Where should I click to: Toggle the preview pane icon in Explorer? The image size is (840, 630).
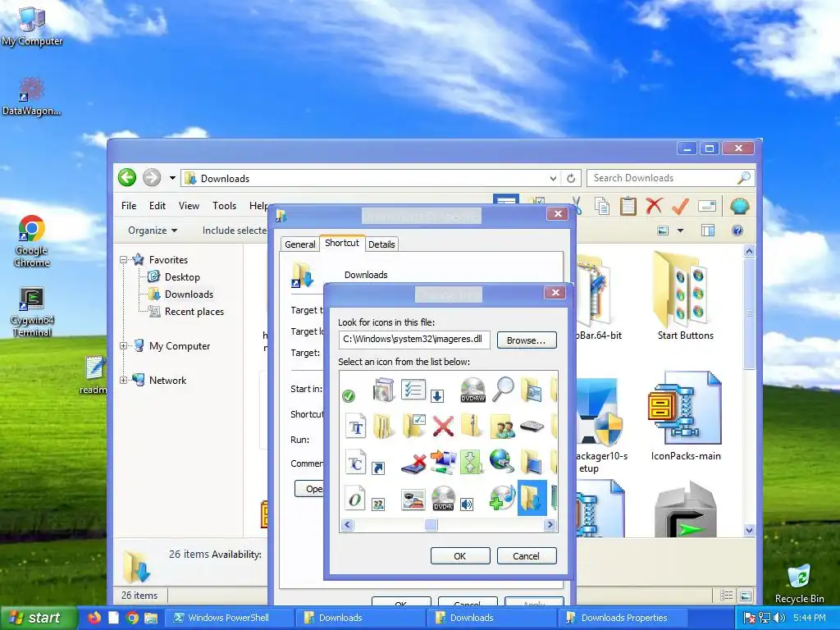pyautogui.click(x=708, y=231)
